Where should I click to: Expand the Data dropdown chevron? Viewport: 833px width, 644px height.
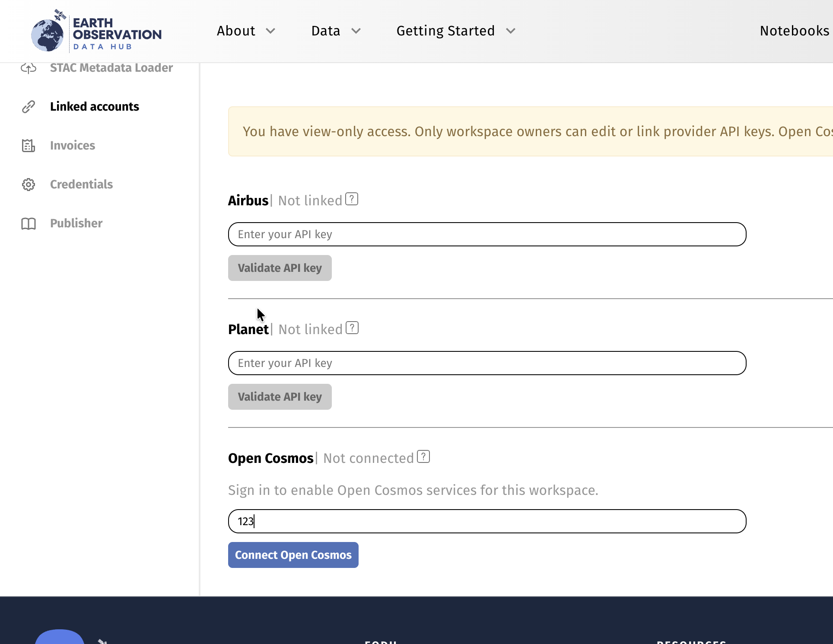(x=356, y=31)
